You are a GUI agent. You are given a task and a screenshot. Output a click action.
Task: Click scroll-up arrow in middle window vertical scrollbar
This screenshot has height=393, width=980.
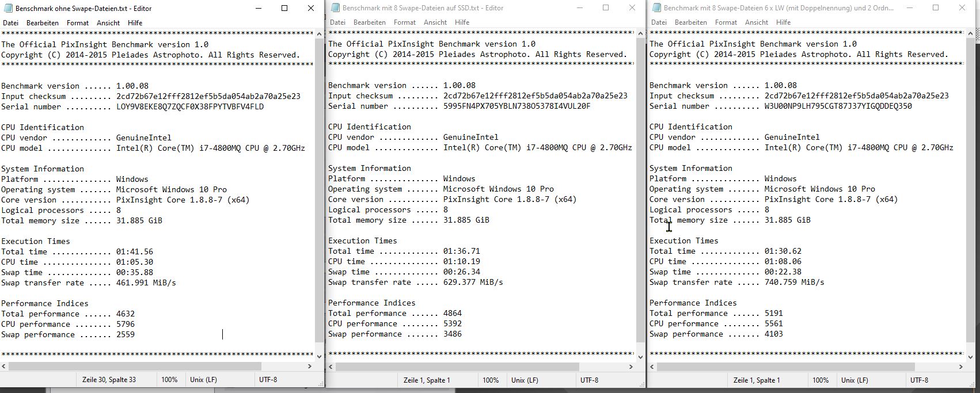tap(640, 33)
